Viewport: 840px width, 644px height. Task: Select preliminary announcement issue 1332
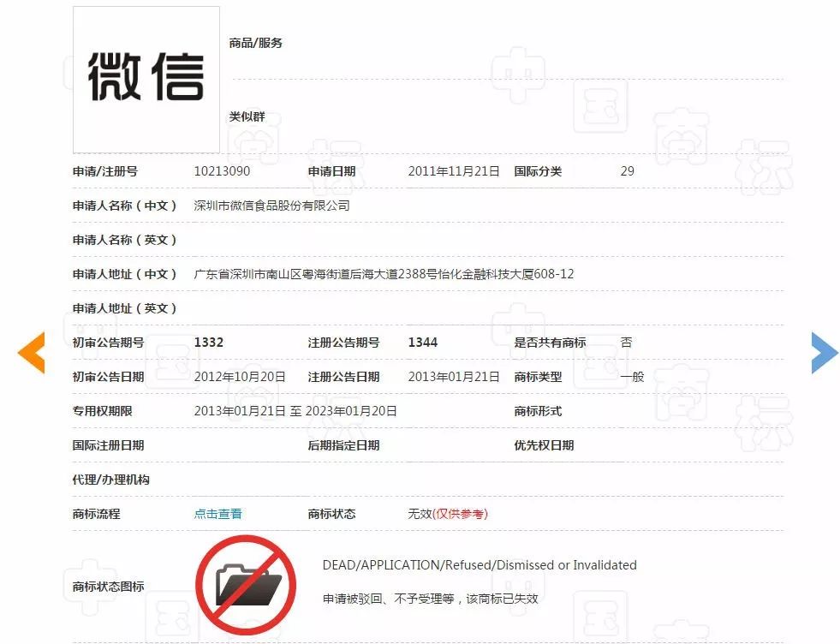pyautogui.click(x=208, y=343)
